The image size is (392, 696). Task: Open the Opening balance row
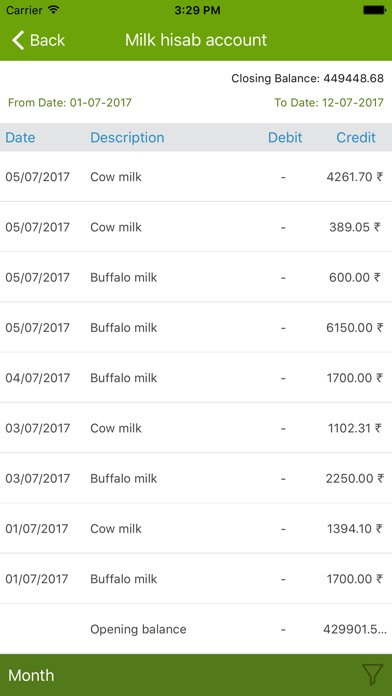[x=196, y=629]
